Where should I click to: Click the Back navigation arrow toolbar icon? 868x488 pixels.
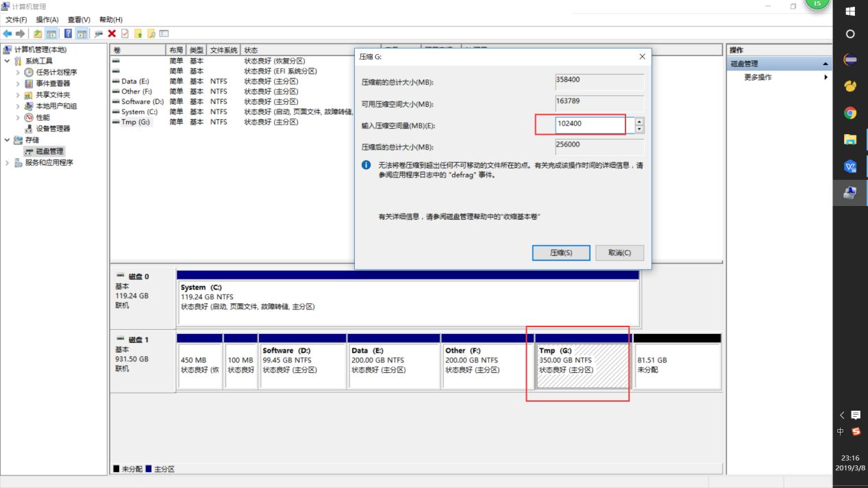click(x=7, y=32)
